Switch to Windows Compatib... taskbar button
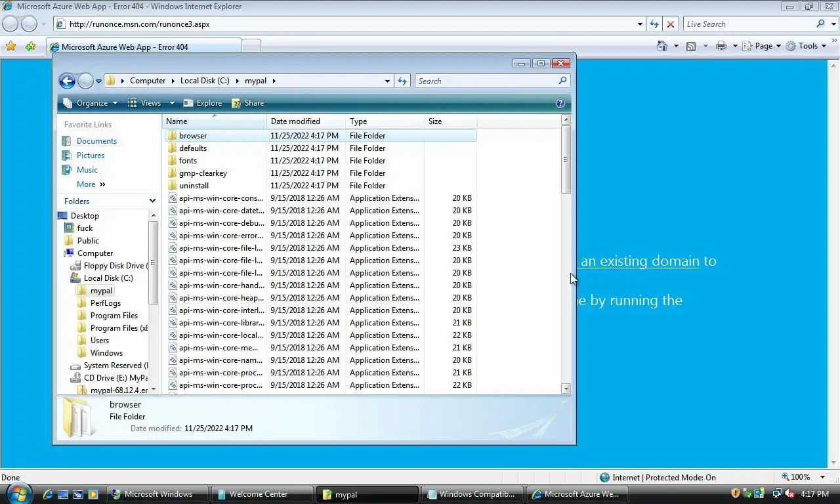The height and width of the screenshot is (504, 840). (x=472, y=494)
